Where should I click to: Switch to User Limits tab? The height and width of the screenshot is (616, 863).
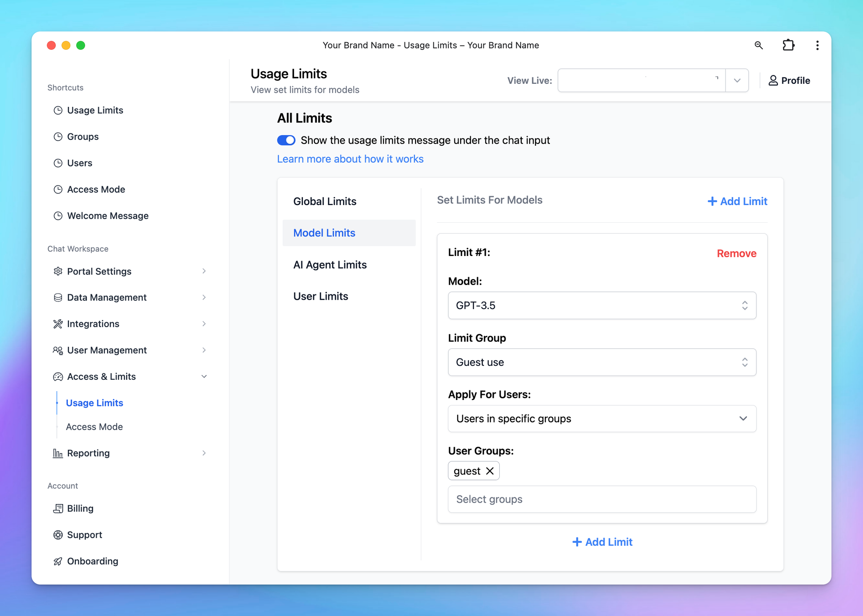point(349,296)
